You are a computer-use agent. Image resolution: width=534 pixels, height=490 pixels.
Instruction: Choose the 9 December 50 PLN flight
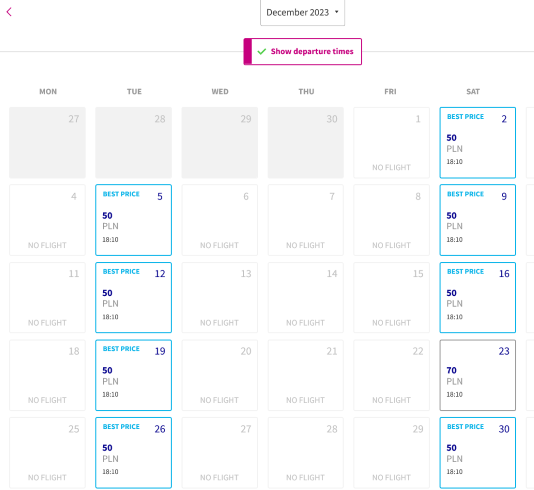477,220
